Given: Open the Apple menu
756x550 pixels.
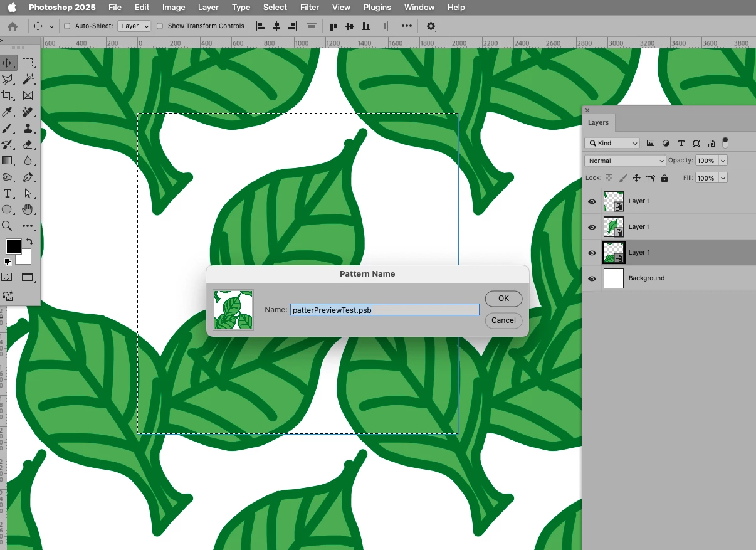Looking at the screenshot, I should coord(11,8).
